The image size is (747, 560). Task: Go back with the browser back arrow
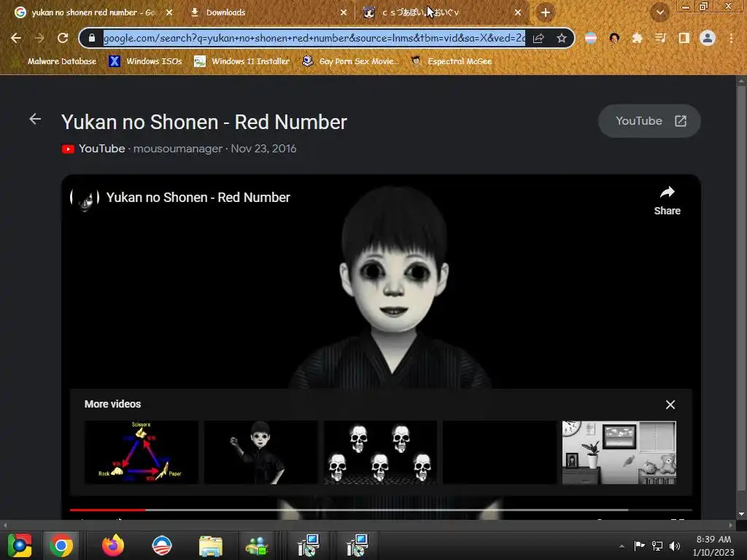16,38
